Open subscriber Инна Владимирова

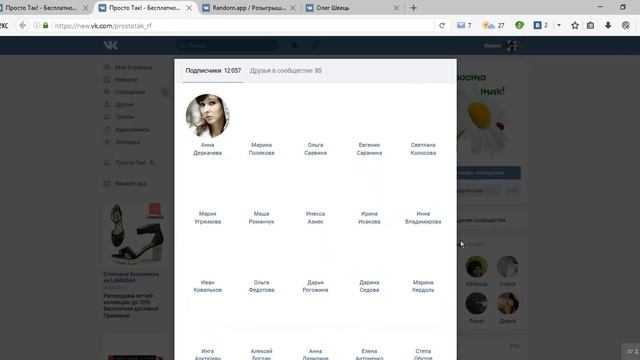pos(423,218)
